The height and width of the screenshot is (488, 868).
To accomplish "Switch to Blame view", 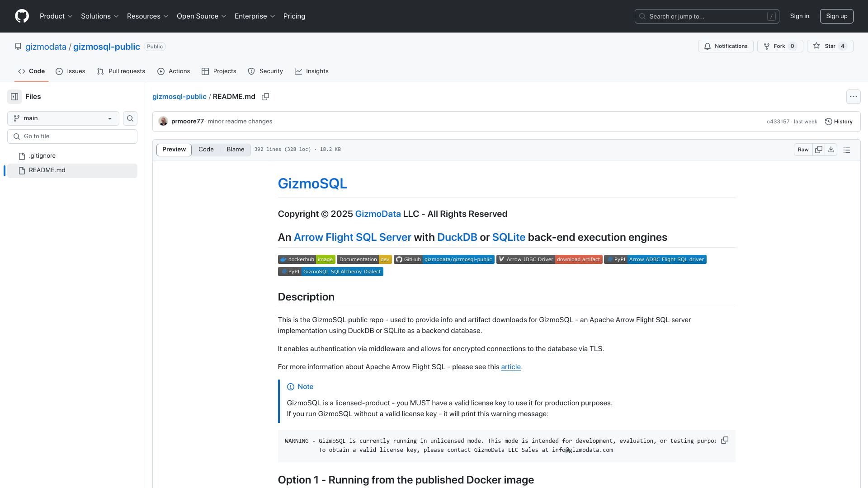I will coord(236,150).
